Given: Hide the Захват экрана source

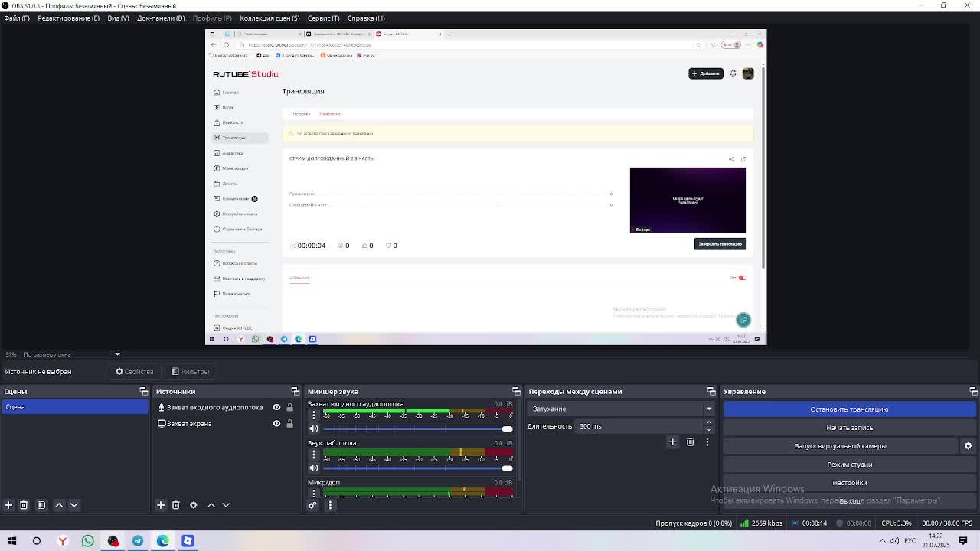Looking at the screenshot, I should (x=276, y=423).
